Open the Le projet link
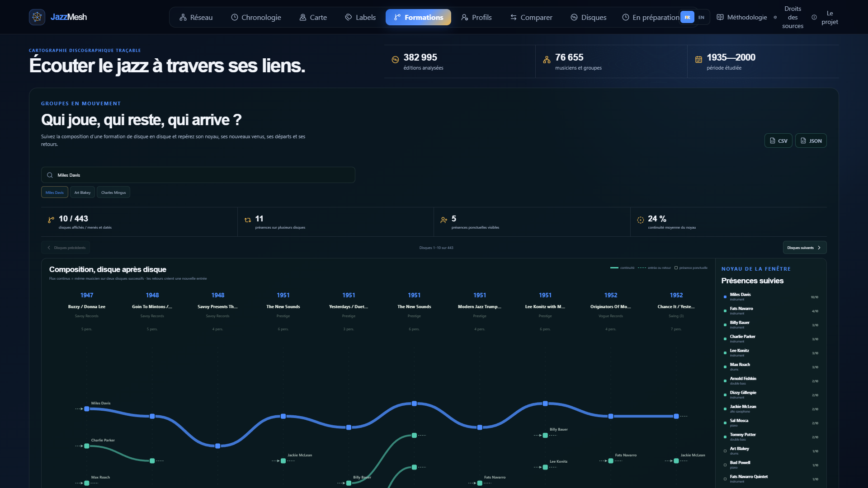 pyautogui.click(x=825, y=17)
